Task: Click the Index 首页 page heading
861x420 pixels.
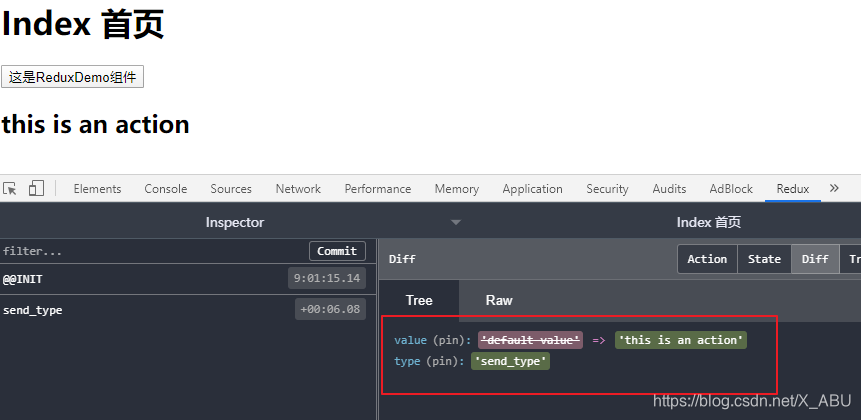Action: (83, 24)
